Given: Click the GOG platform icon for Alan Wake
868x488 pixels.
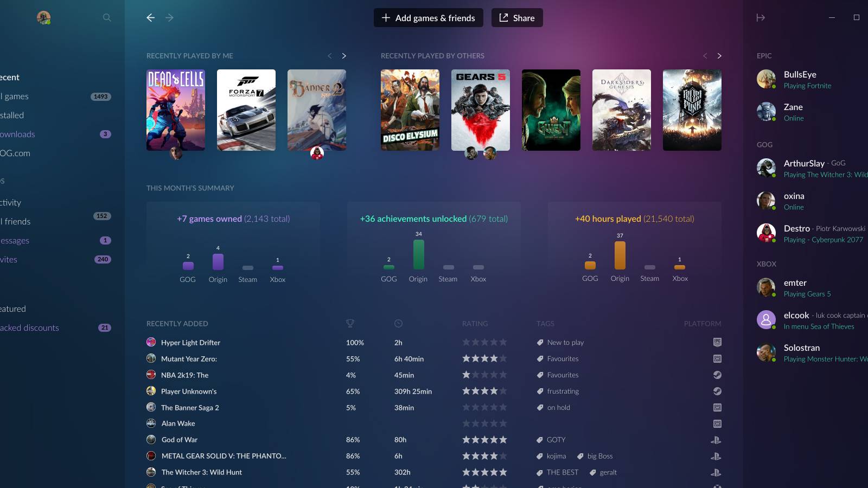Looking at the screenshot, I should [x=717, y=423].
